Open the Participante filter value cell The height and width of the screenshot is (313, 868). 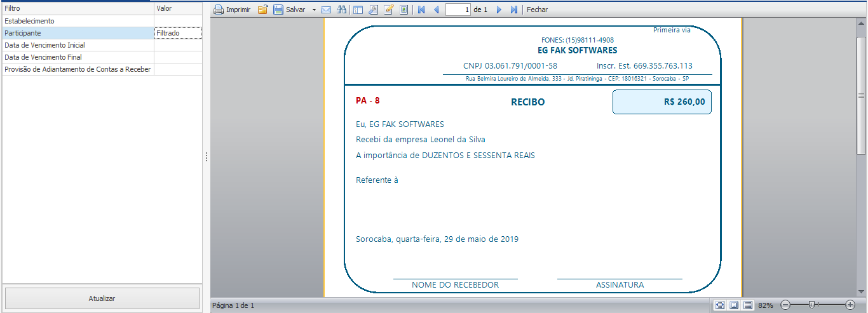tap(178, 33)
